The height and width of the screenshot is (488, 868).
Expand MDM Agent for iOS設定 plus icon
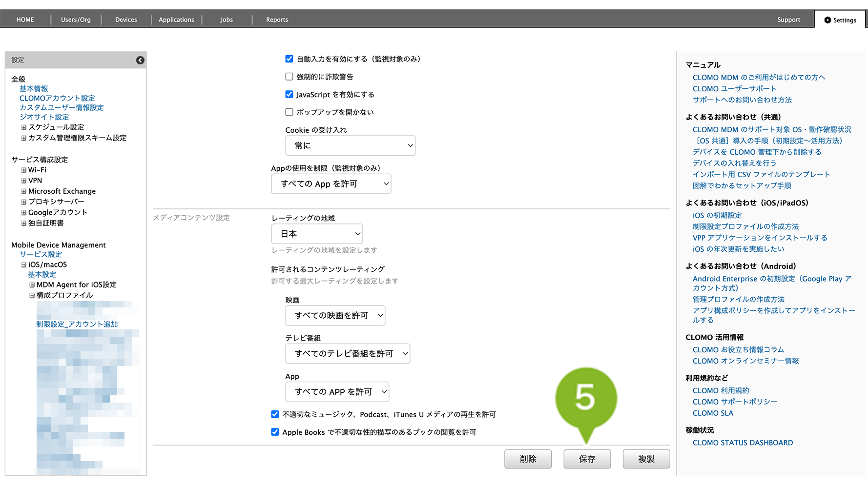click(x=32, y=285)
